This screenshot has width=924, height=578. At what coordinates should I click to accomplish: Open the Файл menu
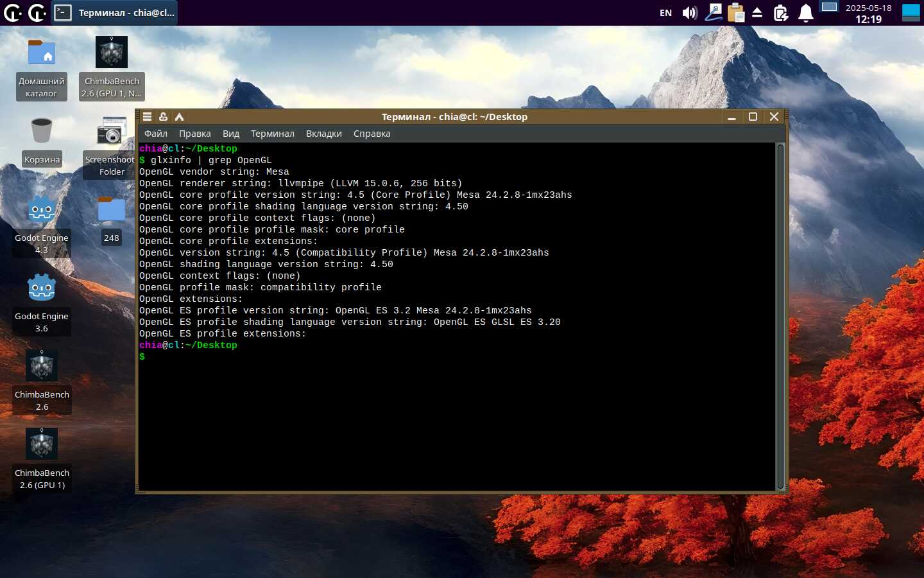[x=156, y=134]
